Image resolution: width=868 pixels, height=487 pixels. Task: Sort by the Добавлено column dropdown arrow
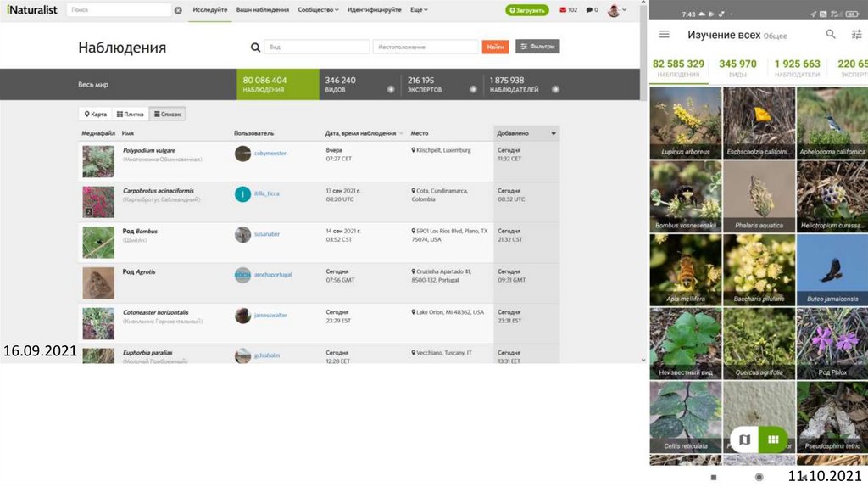(x=553, y=133)
